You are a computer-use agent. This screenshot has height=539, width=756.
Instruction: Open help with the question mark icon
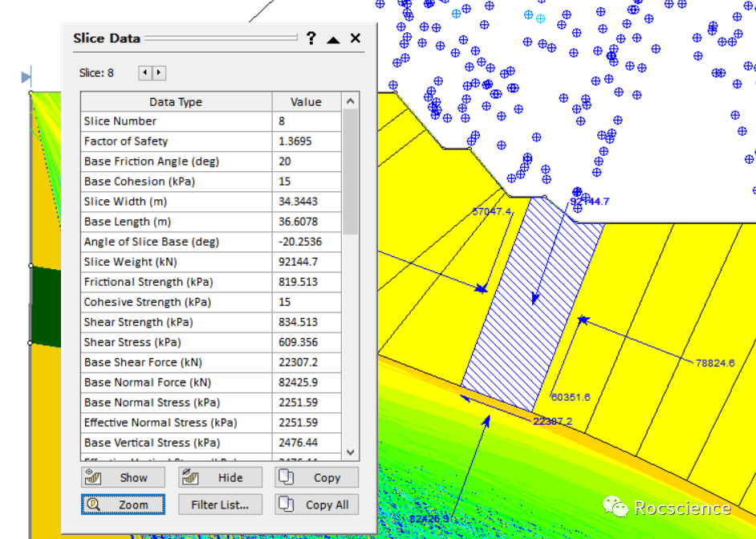click(311, 39)
